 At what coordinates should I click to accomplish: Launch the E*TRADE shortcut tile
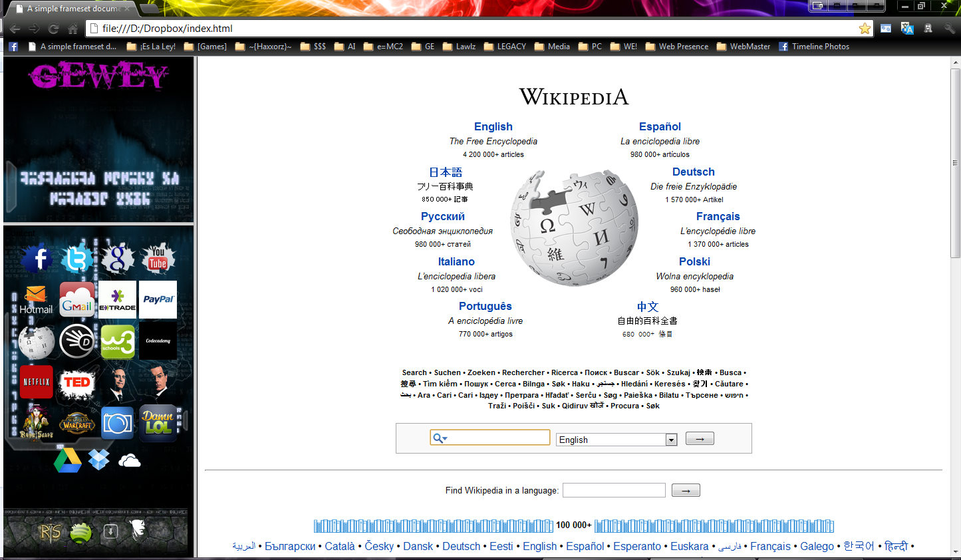[118, 300]
